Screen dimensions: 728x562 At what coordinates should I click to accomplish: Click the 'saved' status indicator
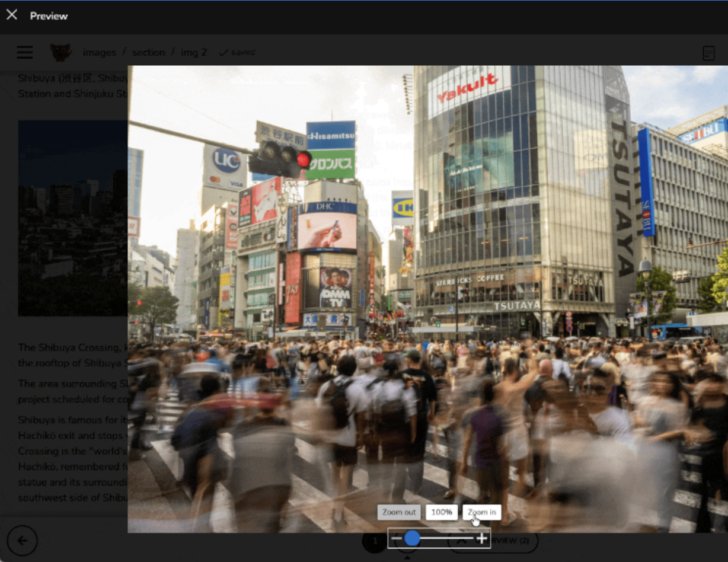237,52
